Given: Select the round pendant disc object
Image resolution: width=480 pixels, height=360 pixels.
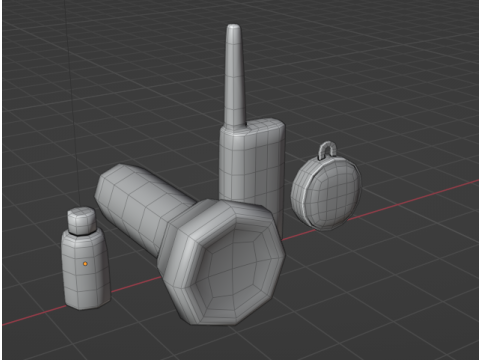Looking at the screenshot, I should [x=326, y=194].
